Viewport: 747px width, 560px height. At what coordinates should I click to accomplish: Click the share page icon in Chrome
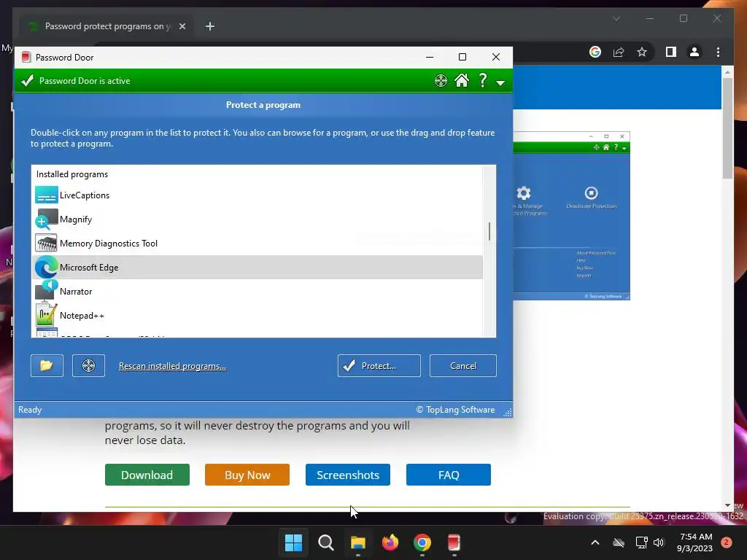(619, 52)
